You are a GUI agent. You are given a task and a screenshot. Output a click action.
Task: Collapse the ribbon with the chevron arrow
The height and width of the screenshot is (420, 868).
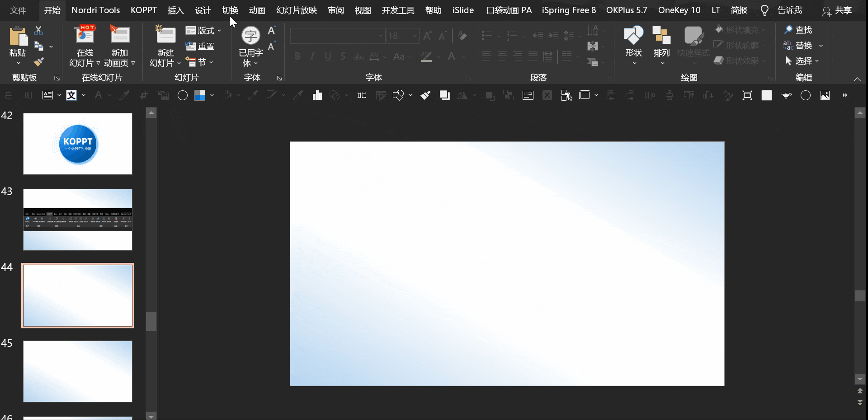(x=857, y=79)
